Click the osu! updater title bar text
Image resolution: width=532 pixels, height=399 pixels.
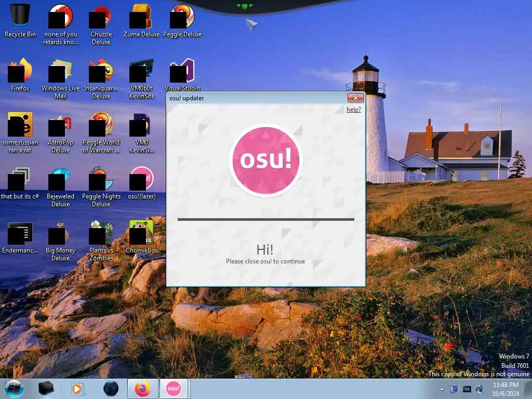(x=187, y=98)
